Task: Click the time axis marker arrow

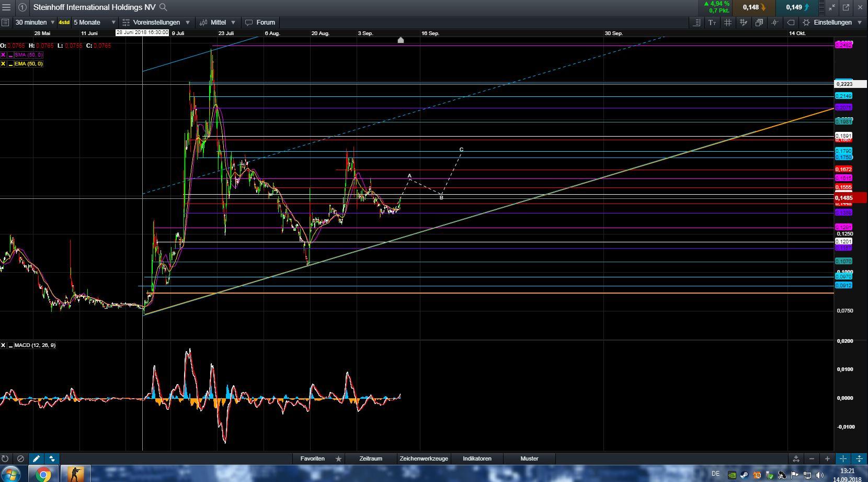Action: pyautogui.click(x=401, y=40)
